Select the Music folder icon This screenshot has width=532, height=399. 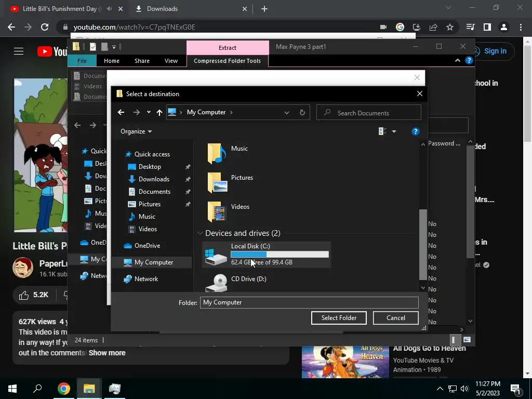point(217,153)
